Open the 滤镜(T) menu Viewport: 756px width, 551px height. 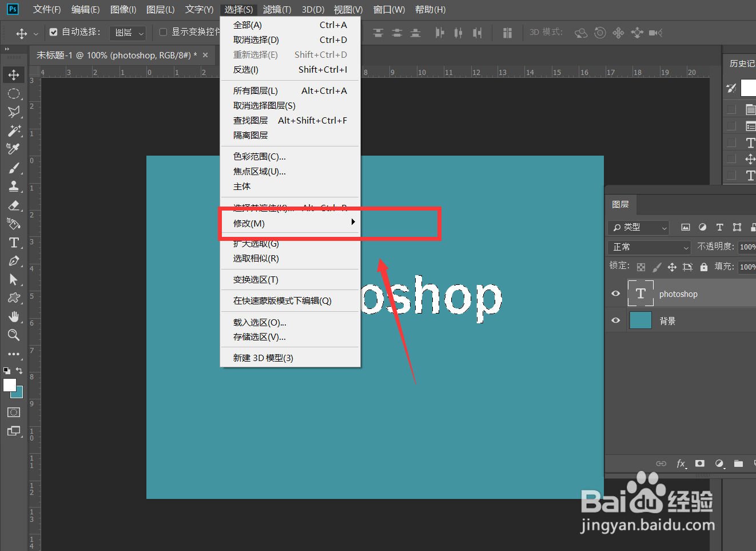click(x=277, y=10)
